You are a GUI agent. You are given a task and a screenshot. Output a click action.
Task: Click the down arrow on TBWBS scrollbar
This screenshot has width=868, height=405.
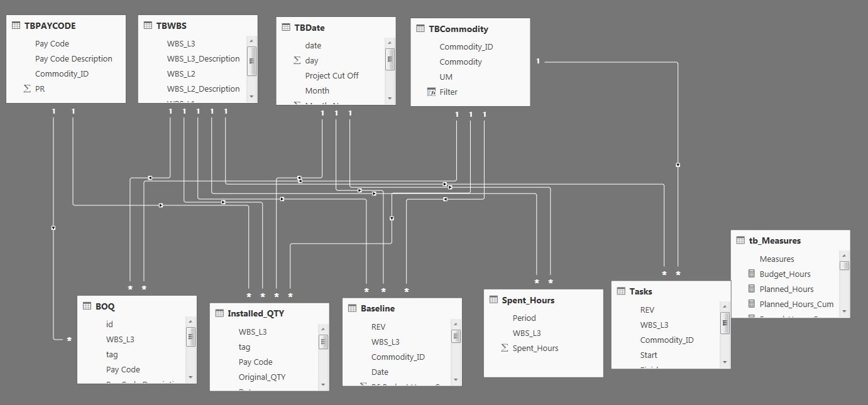[x=253, y=97]
